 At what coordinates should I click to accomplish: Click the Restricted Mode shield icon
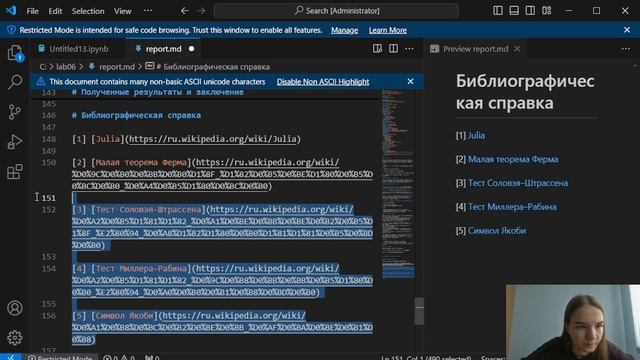coord(11,30)
